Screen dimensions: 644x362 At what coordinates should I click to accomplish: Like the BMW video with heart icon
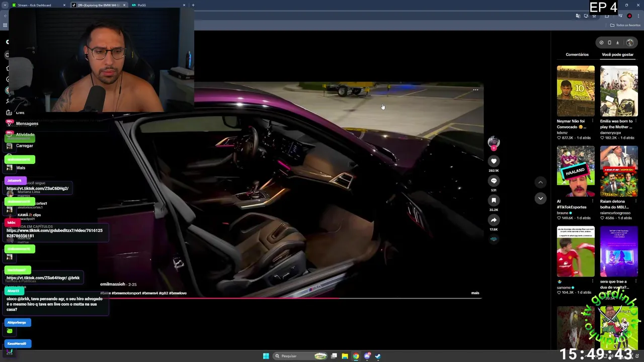[x=494, y=161]
